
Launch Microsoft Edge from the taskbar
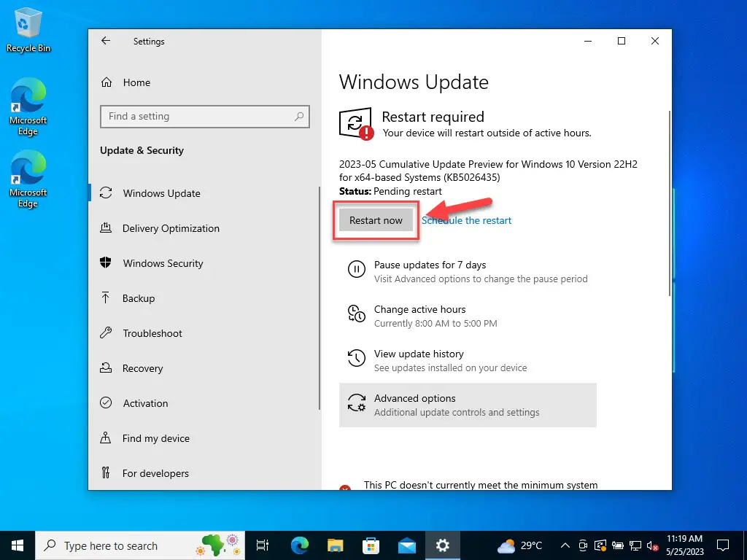(300, 545)
